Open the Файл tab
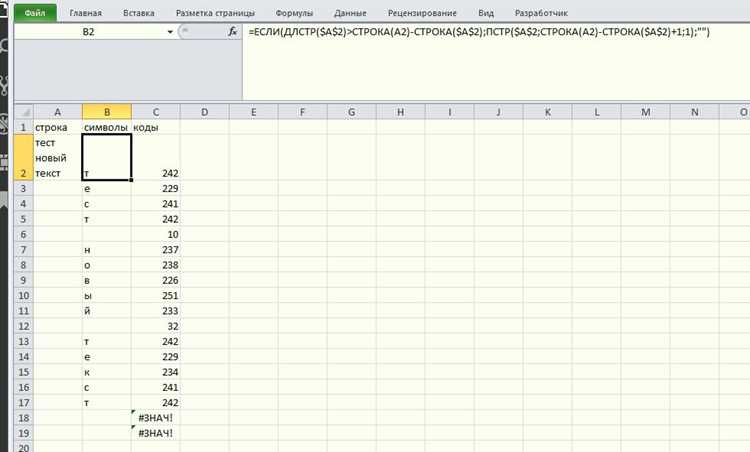This screenshot has width=750, height=452. (x=35, y=13)
